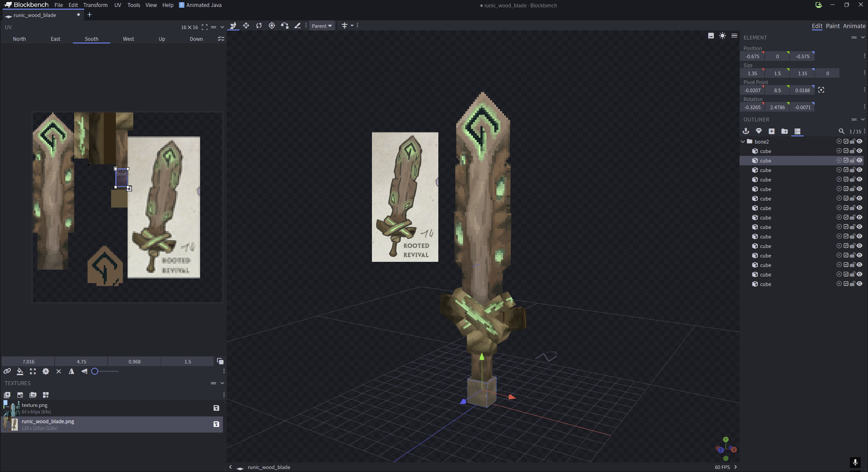Click the Position X value field -0.675
Screen dimensions: 868x472
tap(752, 56)
